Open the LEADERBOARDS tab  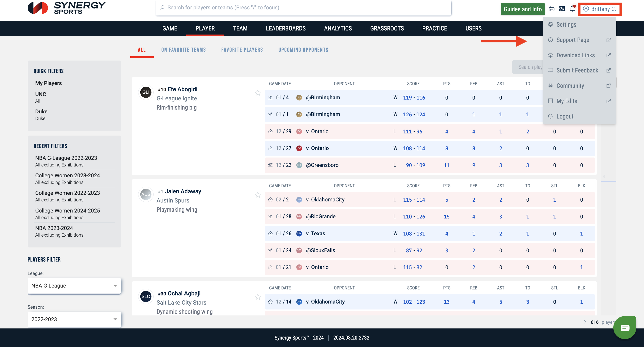(x=286, y=28)
